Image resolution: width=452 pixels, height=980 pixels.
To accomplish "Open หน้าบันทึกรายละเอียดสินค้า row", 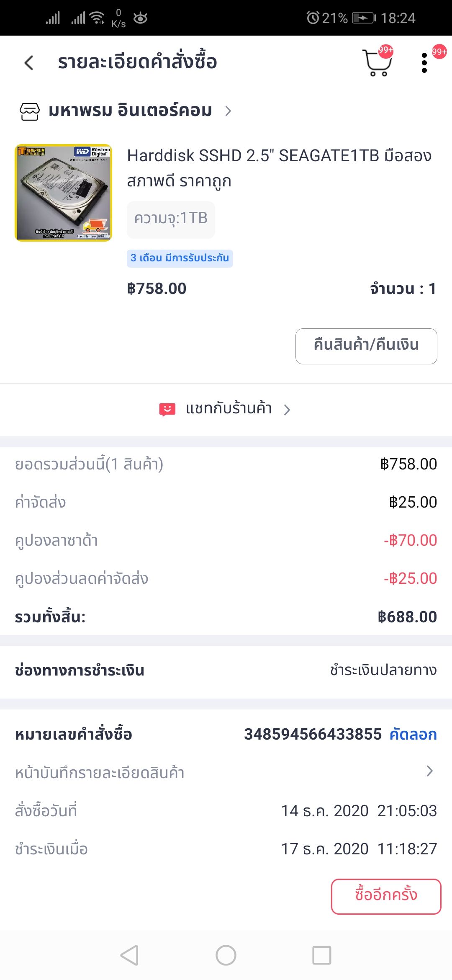I will (x=226, y=772).
